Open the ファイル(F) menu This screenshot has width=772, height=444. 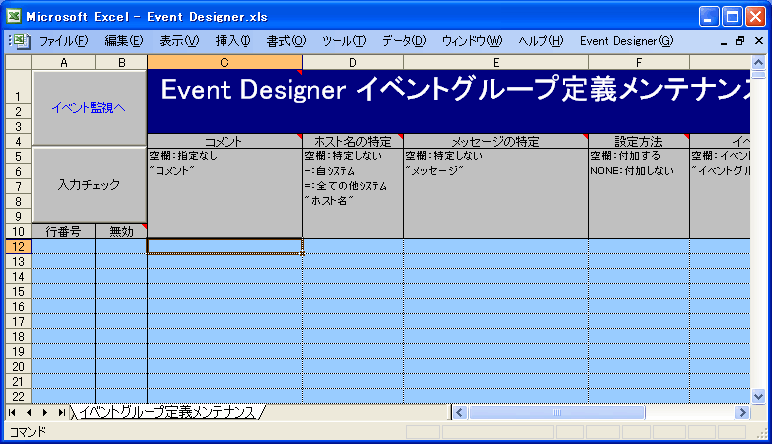(63, 41)
